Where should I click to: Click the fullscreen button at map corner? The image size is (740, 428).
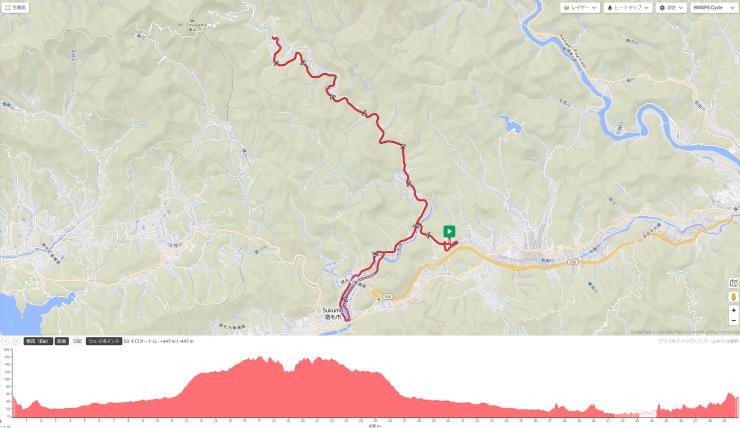click(15, 8)
